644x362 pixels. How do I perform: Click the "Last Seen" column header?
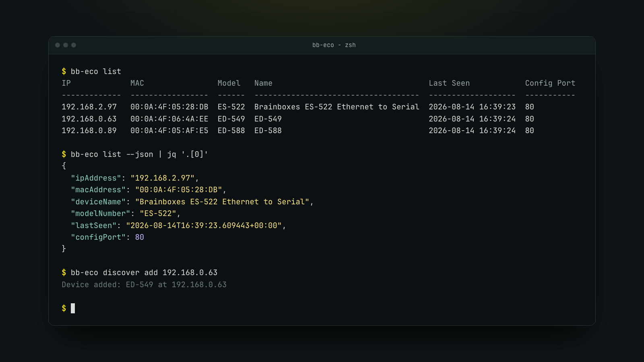449,83
